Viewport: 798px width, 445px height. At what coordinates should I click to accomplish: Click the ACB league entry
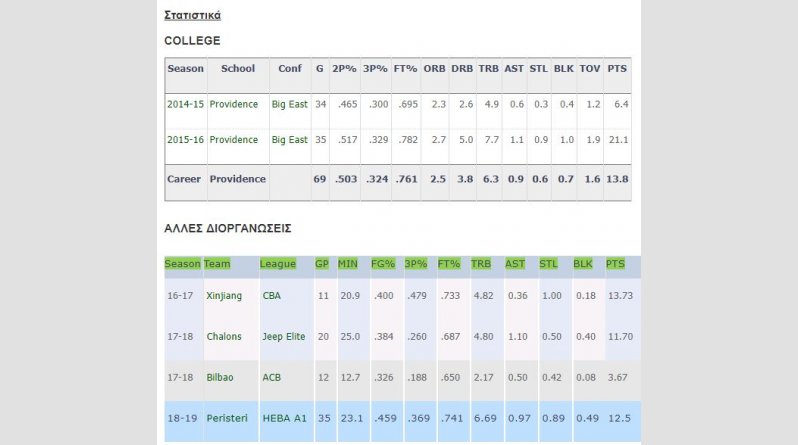(x=272, y=376)
